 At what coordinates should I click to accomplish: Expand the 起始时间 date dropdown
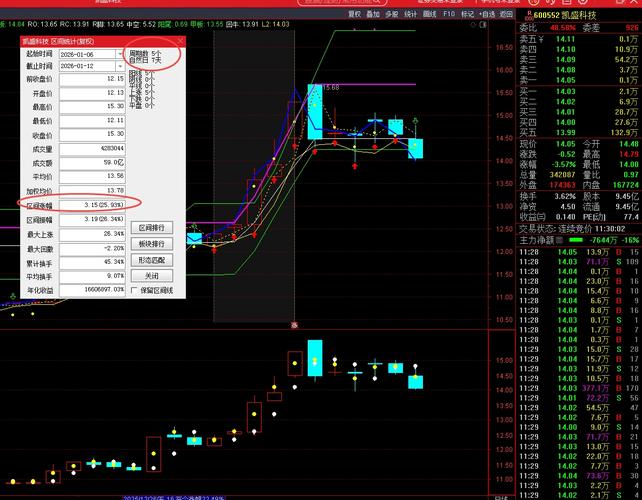click(x=121, y=53)
